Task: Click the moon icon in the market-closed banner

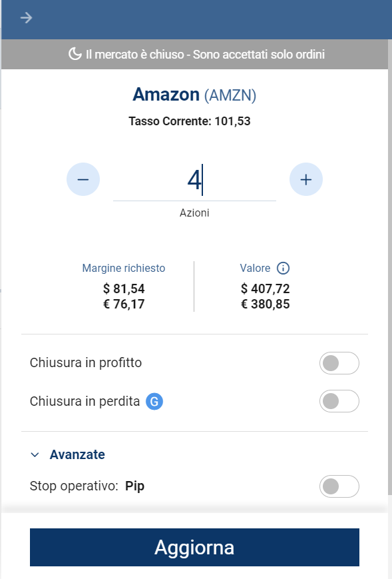Action: pos(75,54)
